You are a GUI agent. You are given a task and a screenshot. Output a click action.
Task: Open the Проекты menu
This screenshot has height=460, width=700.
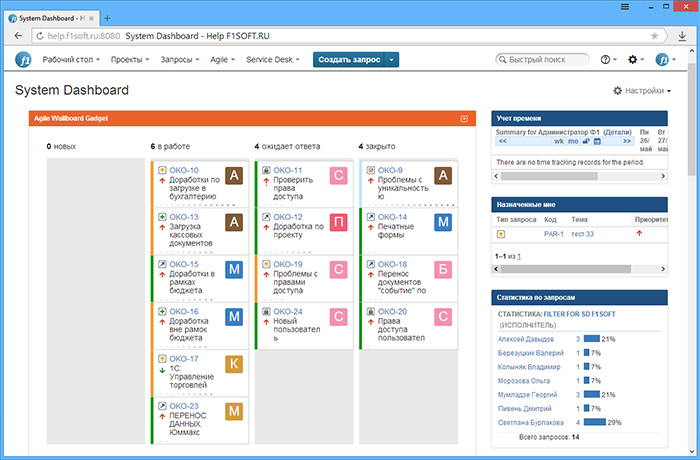coord(130,60)
